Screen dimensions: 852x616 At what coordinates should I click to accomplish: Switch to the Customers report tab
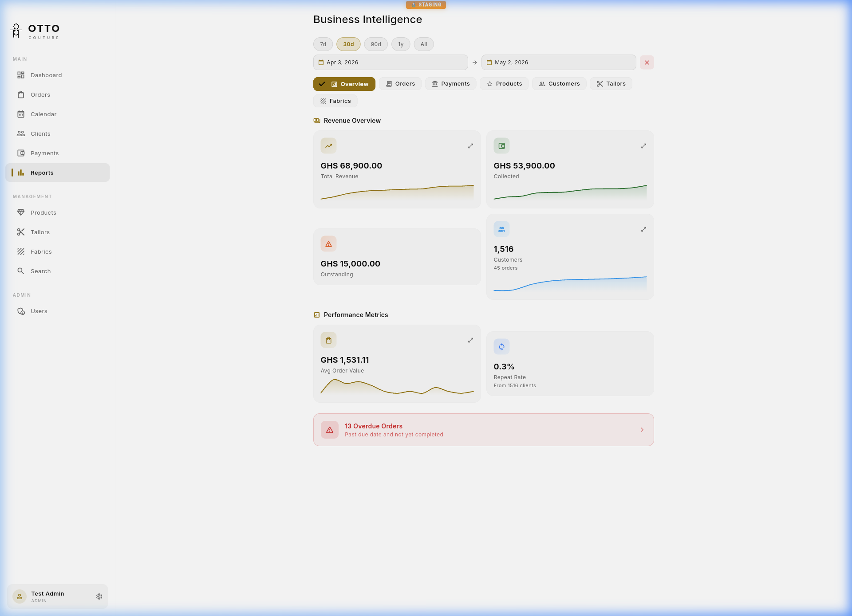click(x=559, y=84)
